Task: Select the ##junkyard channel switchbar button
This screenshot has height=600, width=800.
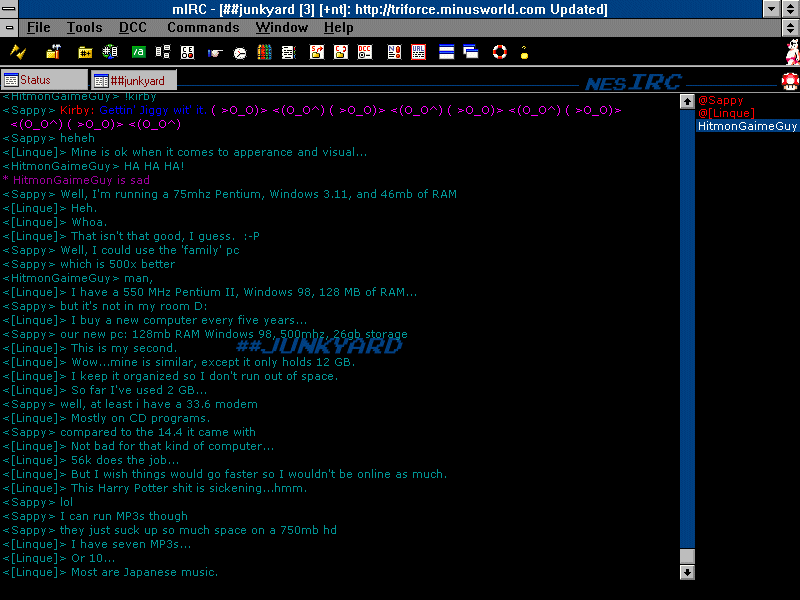Action: [133, 80]
